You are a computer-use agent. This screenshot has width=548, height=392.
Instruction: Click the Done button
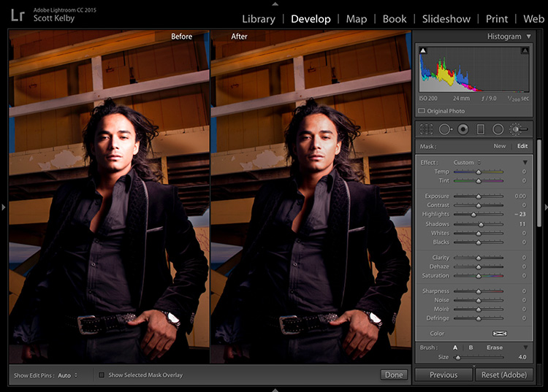(394, 375)
